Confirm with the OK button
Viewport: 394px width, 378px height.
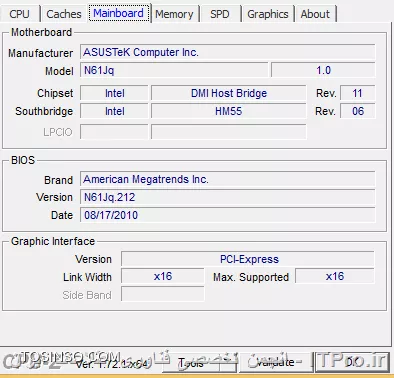(352, 363)
